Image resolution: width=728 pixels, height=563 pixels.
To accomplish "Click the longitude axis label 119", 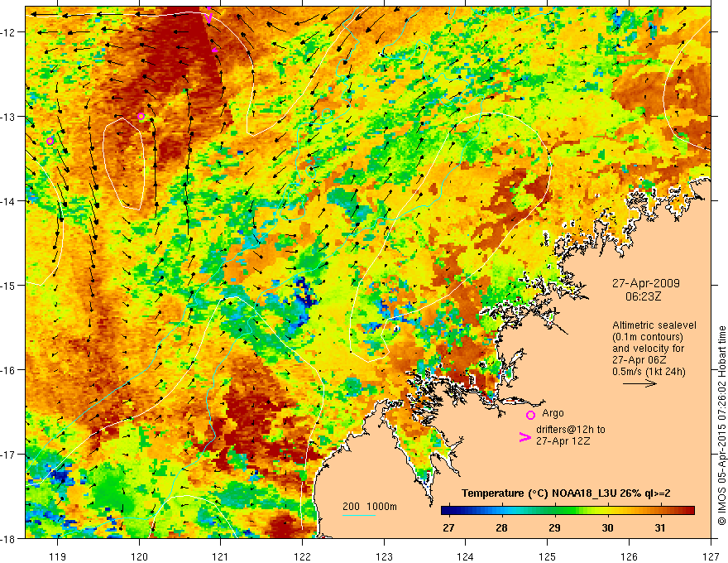I will 58,556.
